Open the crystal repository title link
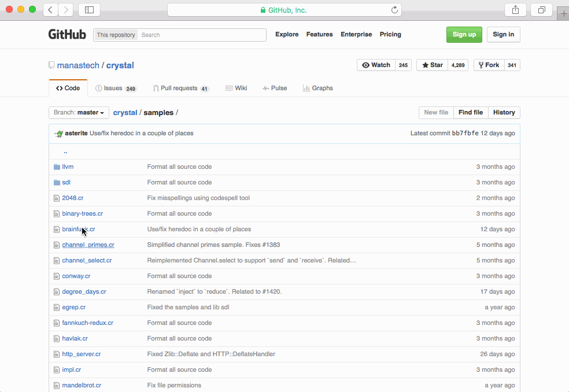569x392 pixels. pyautogui.click(x=120, y=65)
